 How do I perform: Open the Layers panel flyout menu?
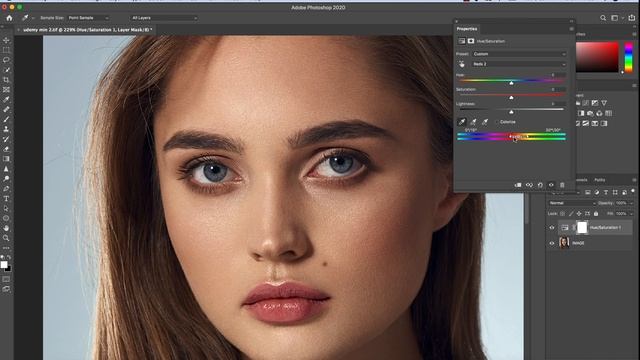tap(634, 180)
